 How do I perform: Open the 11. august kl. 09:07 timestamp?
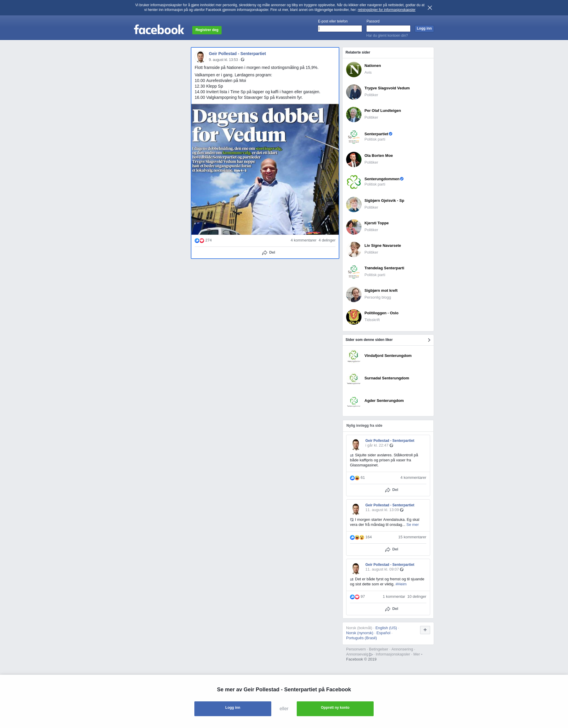382,569
